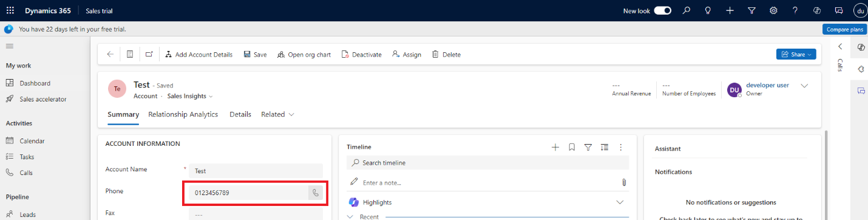Expand the Calls side panel chevron
This screenshot has height=220, width=868.
click(x=841, y=46)
